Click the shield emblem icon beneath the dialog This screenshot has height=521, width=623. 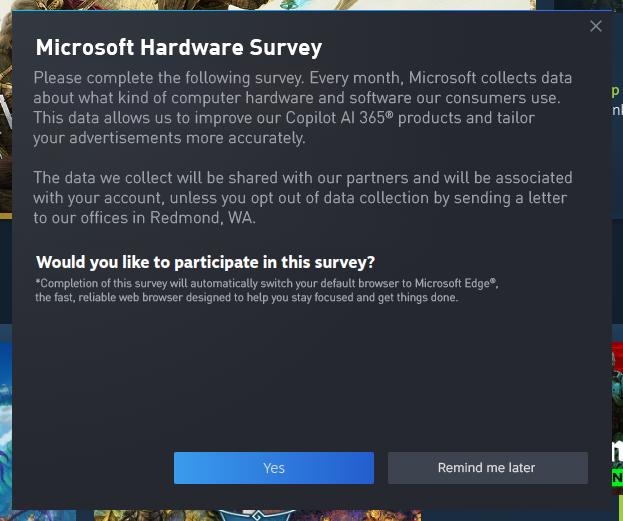click(x=257, y=515)
